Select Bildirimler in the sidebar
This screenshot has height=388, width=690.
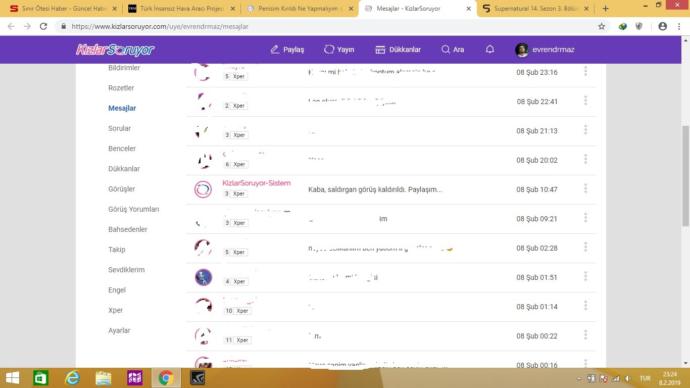(124, 68)
